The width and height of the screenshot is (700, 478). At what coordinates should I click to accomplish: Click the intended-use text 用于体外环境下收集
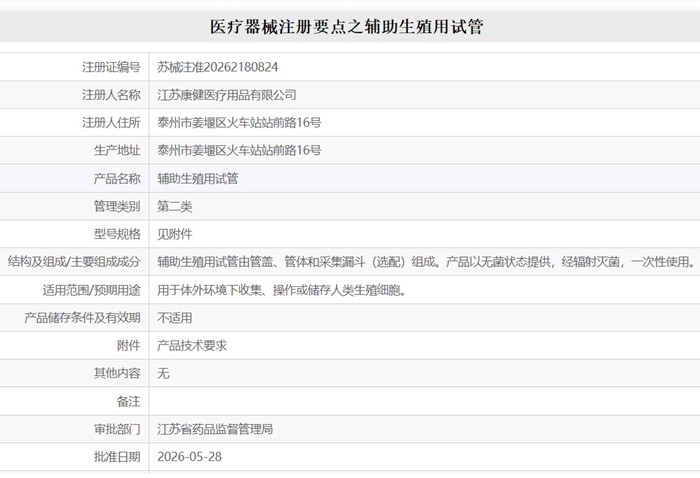click(x=282, y=290)
